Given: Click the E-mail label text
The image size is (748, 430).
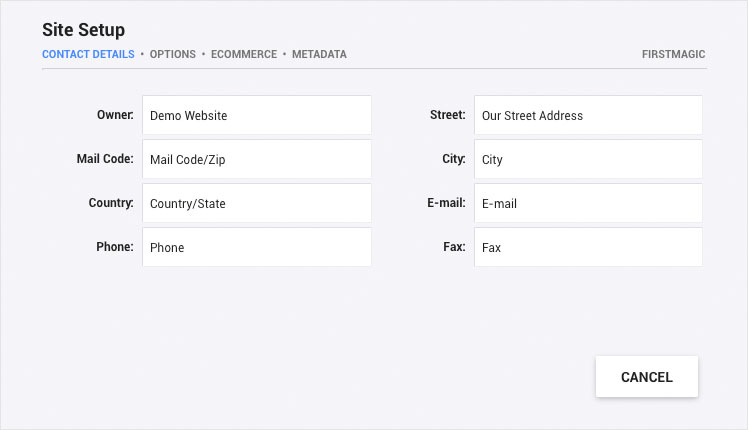Looking at the screenshot, I should point(446,203).
